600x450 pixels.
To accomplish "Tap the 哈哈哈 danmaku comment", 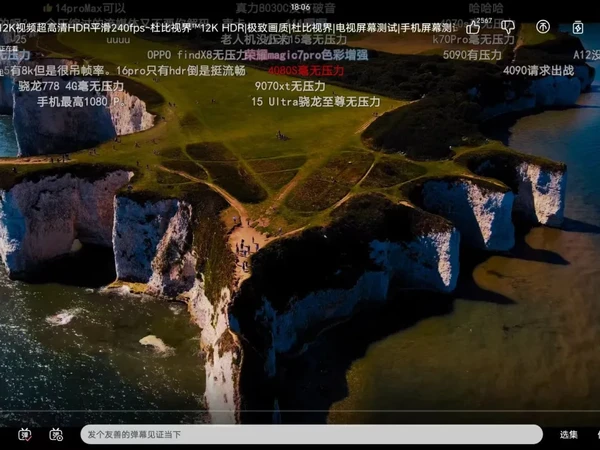I will (486, 8).
